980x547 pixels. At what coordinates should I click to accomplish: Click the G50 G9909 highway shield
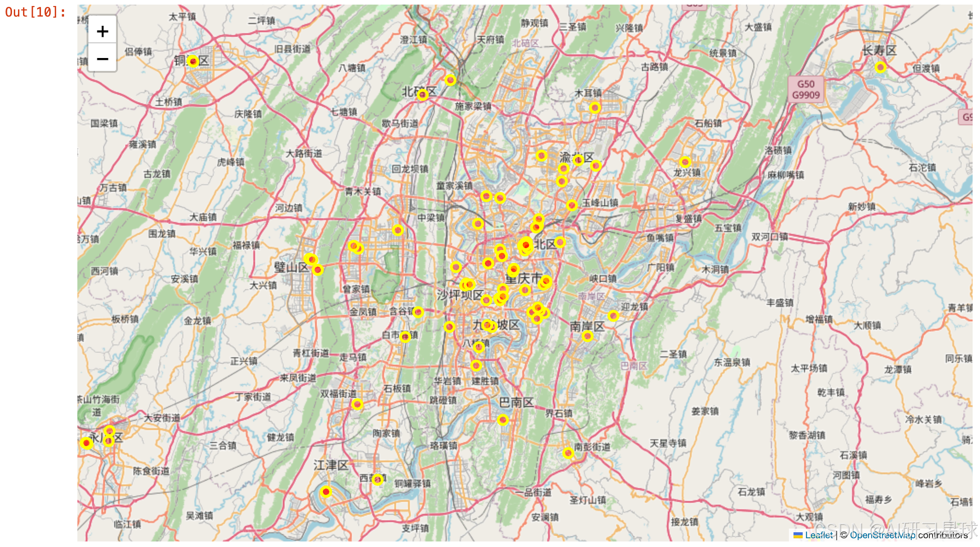pyautogui.click(x=805, y=89)
